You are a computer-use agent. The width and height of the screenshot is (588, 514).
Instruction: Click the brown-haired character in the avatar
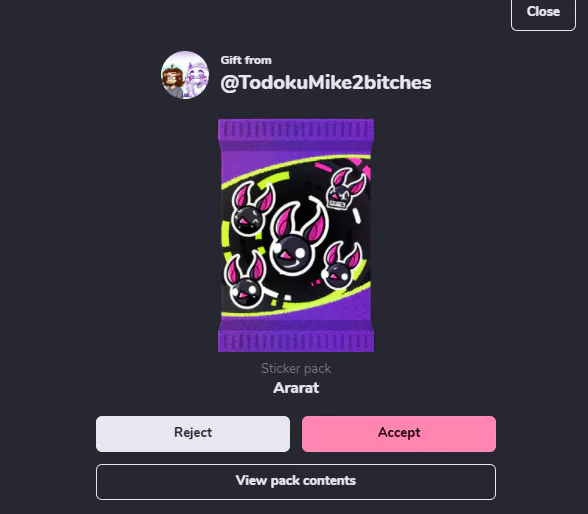[x=172, y=81]
